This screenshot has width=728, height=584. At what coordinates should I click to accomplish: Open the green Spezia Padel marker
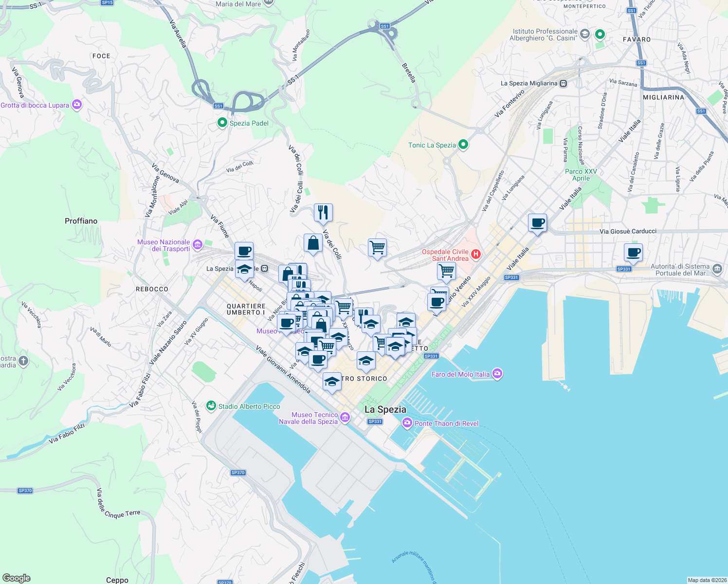point(222,123)
